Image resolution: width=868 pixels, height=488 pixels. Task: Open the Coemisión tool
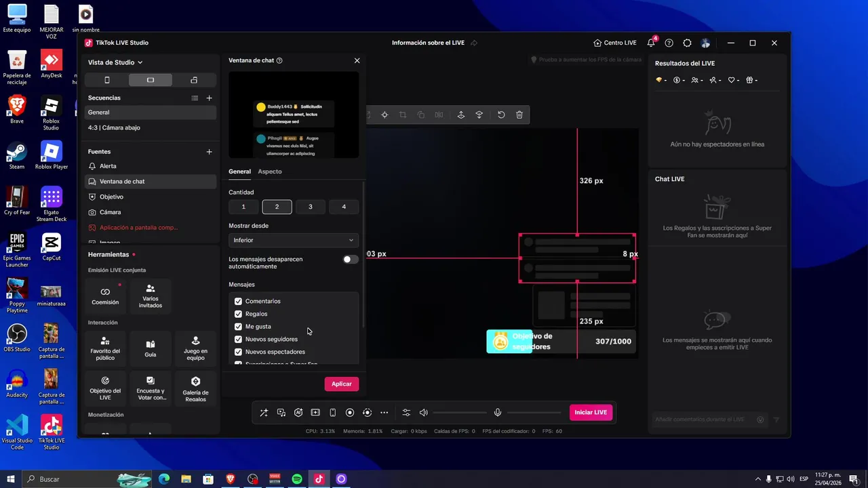click(105, 296)
